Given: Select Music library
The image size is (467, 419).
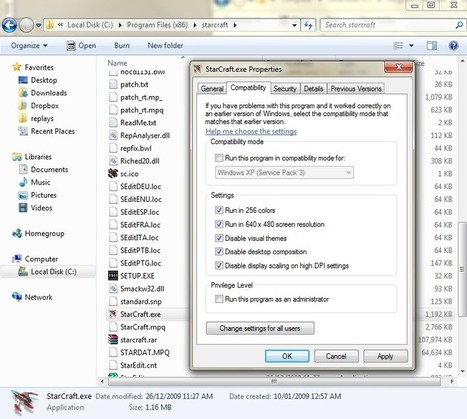Looking at the screenshot, I should coord(40,182).
